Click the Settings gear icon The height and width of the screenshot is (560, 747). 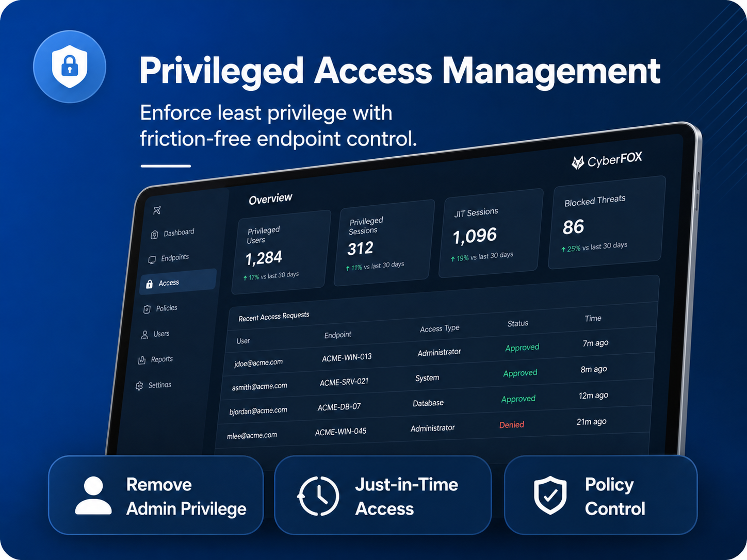coord(139,386)
